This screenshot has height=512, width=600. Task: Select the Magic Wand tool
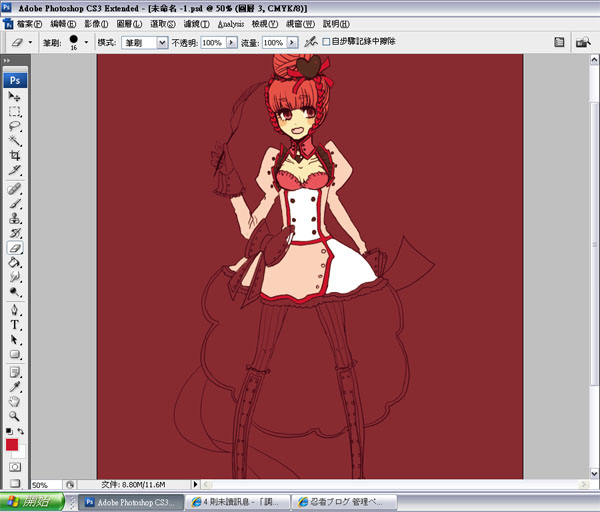click(x=15, y=140)
